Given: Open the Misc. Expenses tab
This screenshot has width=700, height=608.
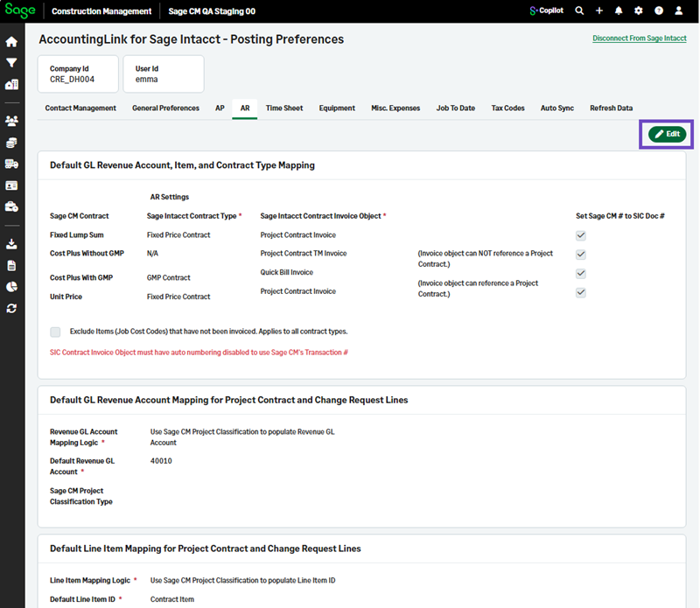Looking at the screenshot, I should click(x=395, y=108).
